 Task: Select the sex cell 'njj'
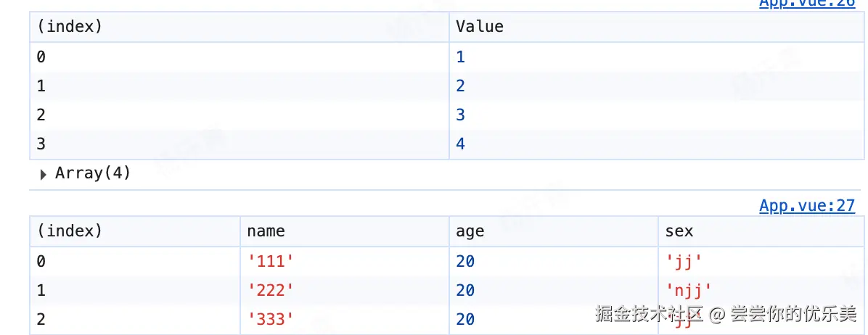point(688,290)
